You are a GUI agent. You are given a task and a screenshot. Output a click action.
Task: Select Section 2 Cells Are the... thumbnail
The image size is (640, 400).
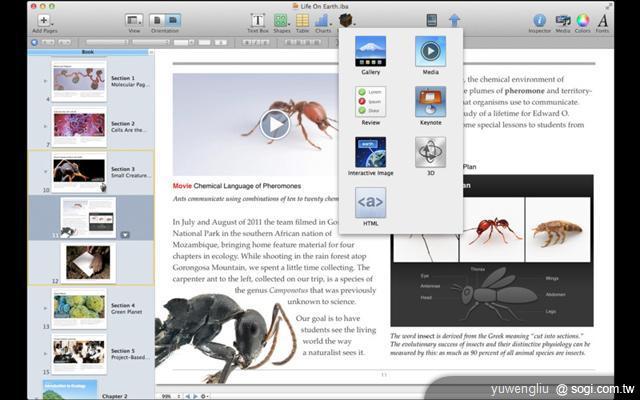(x=79, y=127)
